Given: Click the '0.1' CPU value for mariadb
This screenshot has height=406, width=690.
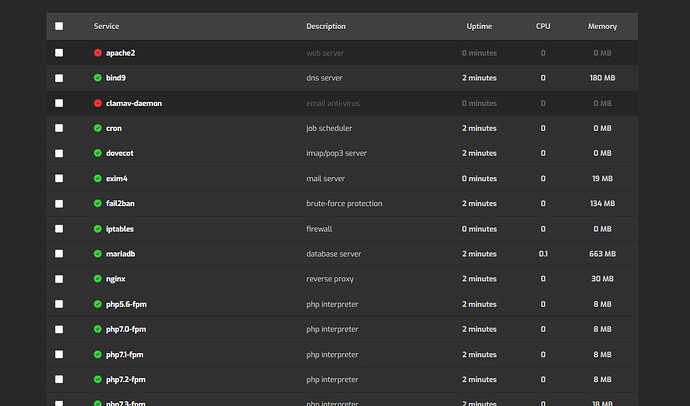Looking at the screenshot, I should [543, 254].
